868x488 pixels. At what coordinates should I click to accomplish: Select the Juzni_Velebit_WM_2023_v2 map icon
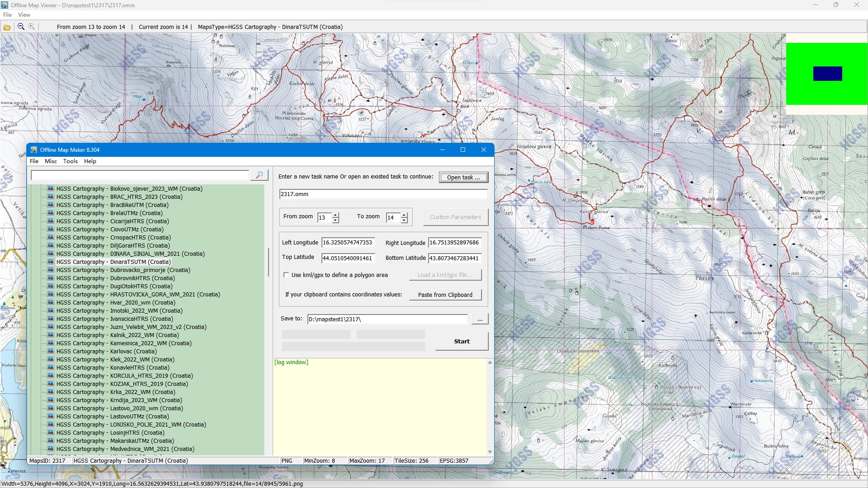pos(51,327)
